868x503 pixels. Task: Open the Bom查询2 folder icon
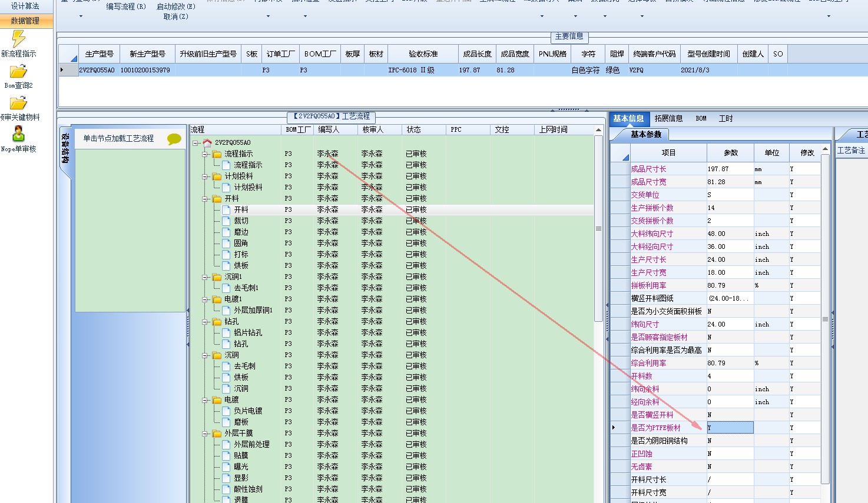pyautogui.click(x=18, y=72)
